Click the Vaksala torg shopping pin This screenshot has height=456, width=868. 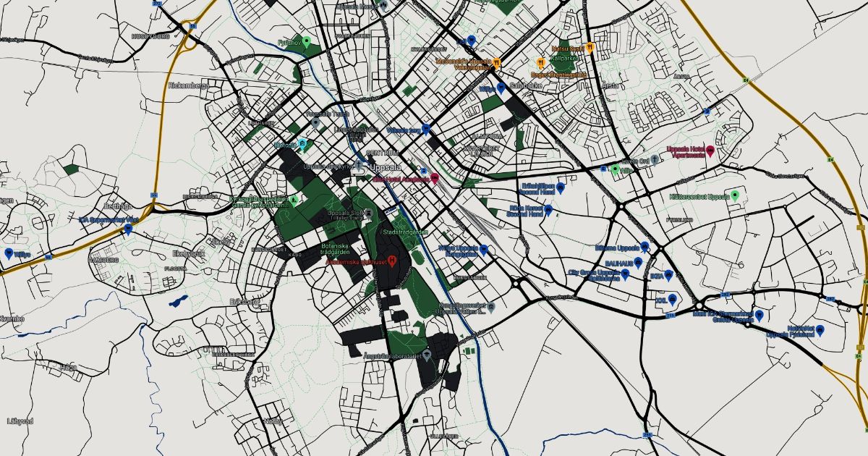(427, 129)
